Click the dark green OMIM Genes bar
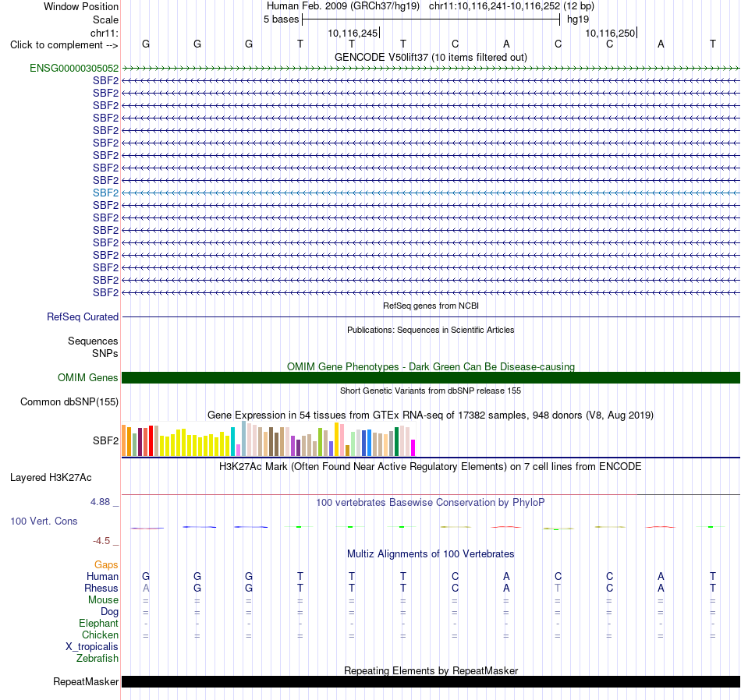Viewport: 741px width, 700px height. (x=431, y=377)
